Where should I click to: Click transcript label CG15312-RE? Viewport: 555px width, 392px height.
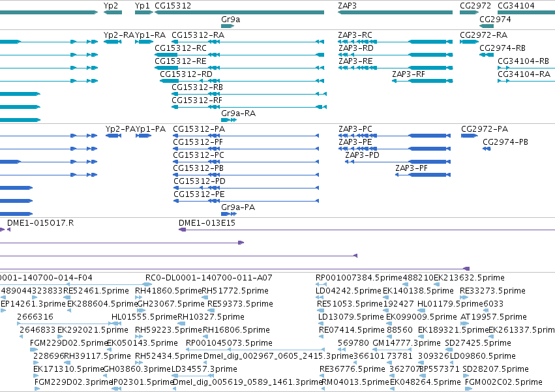(x=181, y=61)
